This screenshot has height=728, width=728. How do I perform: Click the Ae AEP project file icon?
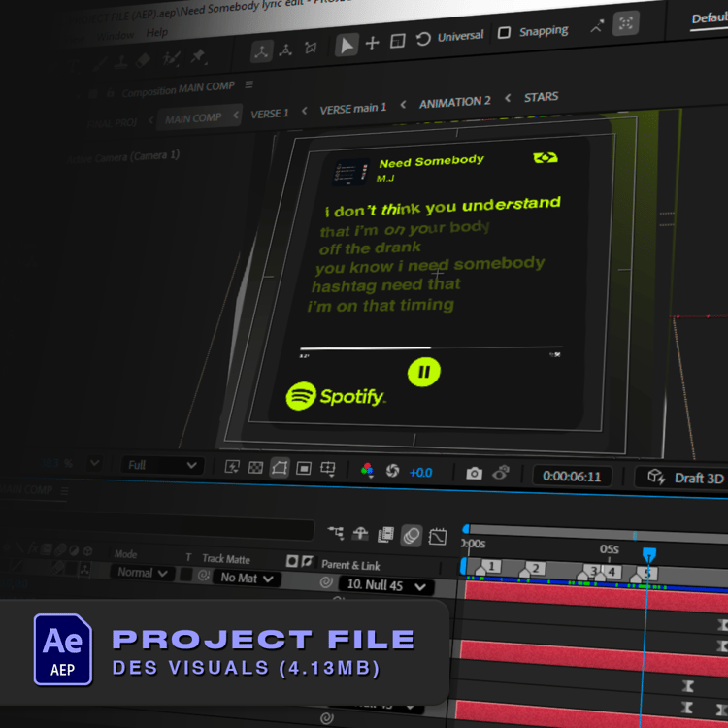[x=63, y=649]
